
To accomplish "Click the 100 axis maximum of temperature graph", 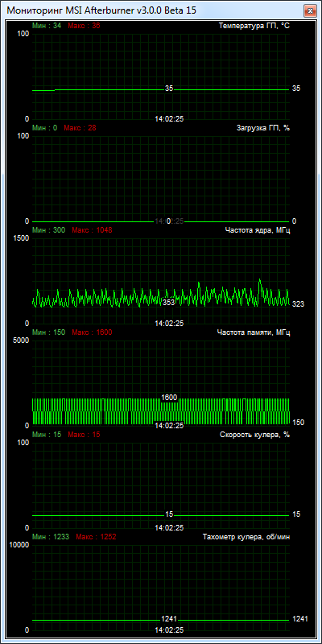I will (x=23, y=34).
